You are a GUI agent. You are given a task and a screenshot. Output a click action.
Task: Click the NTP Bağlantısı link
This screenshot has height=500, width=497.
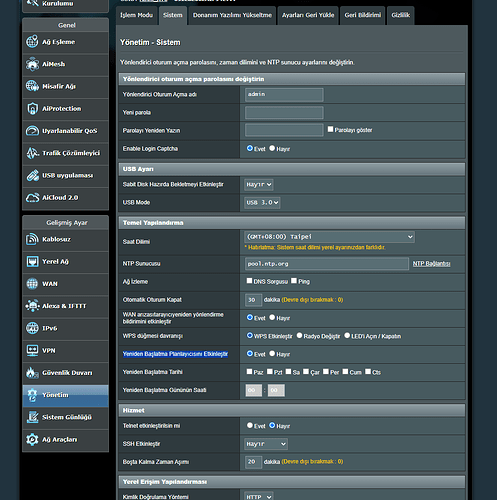click(x=431, y=264)
